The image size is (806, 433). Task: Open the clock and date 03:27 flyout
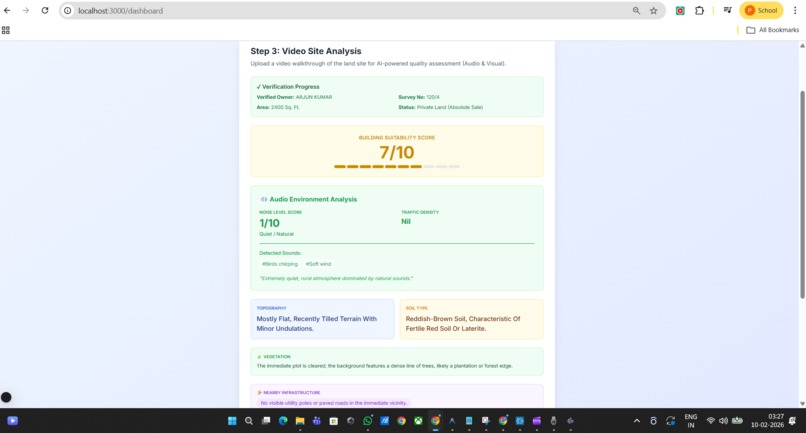pos(767,421)
